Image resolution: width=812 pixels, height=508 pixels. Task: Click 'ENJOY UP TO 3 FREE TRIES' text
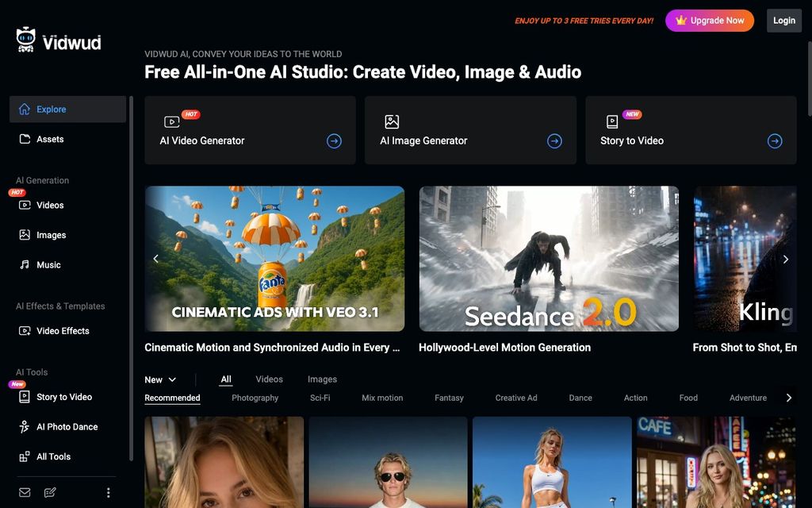[584, 21]
